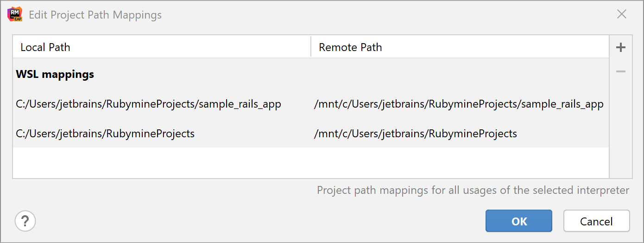Select the remote /mnt/c sample_rails_app path cell
644x243 pixels.
(459, 104)
